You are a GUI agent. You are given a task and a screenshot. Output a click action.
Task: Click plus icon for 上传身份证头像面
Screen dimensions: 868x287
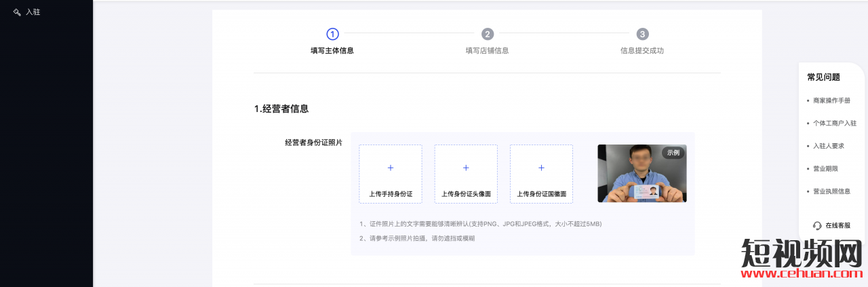tap(466, 168)
